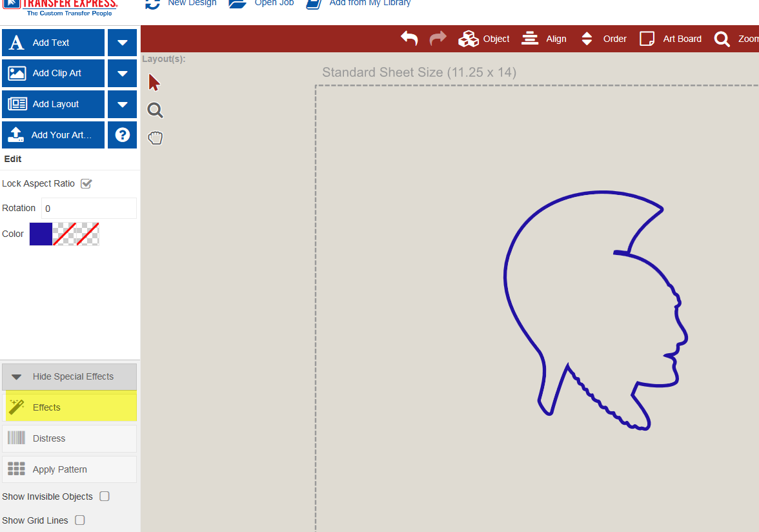759x532 pixels.
Task: Enable Show Invisible Objects
Action: click(x=104, y=496)
